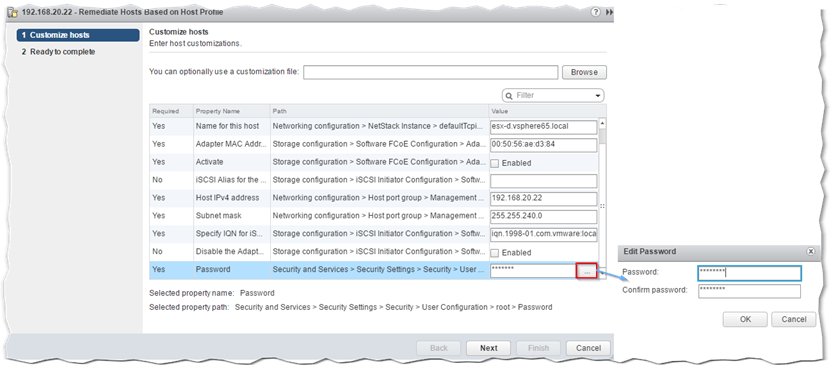Screen dimensions: 831x370
Task: Click Cancel in Edit Password dialog
Action: pyautogui.click(x=794, y=319)
